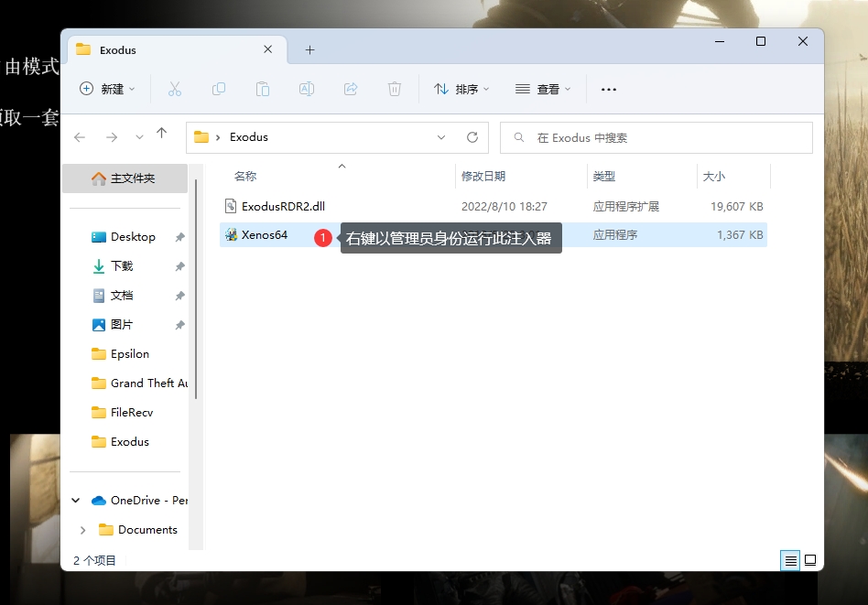Click the Delete trash can icon
The width and height of the screenshot is (868, 605).
click(x=395, y=89)
